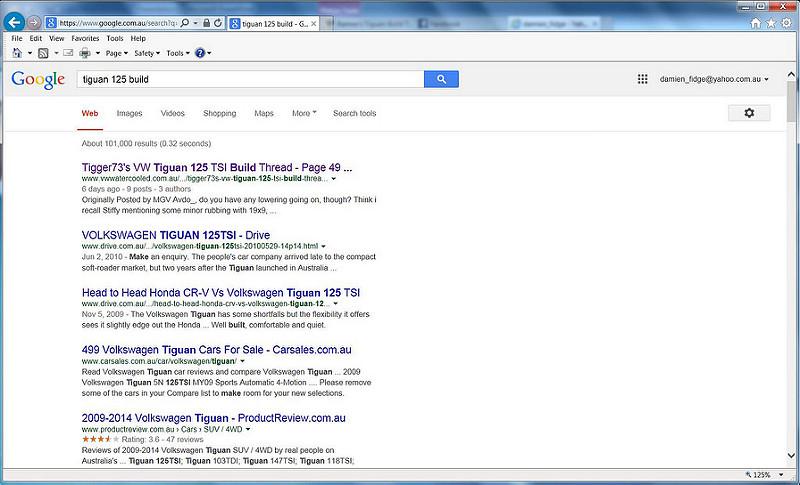The width and height of the screenshot is (800, 485).
Task: Open IE Tools gear icon at top right
Action: (x=787, y=23)
